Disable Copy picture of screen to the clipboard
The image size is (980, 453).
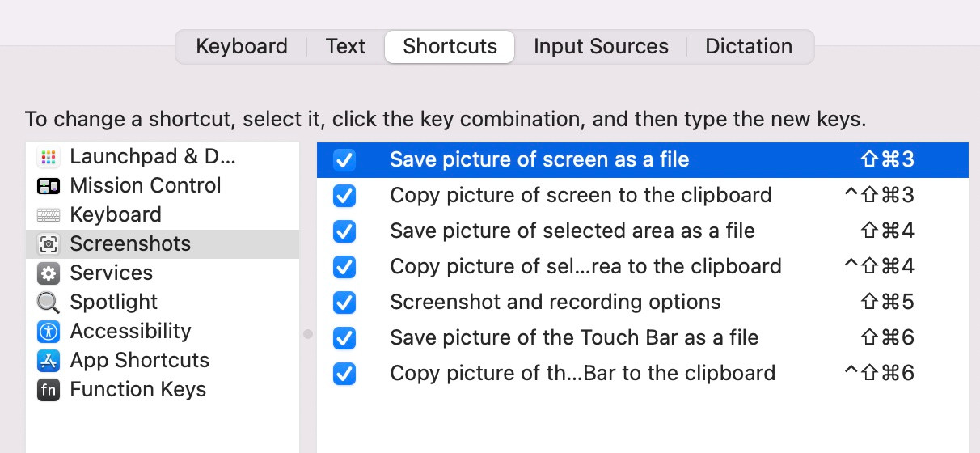coord(344,196)
